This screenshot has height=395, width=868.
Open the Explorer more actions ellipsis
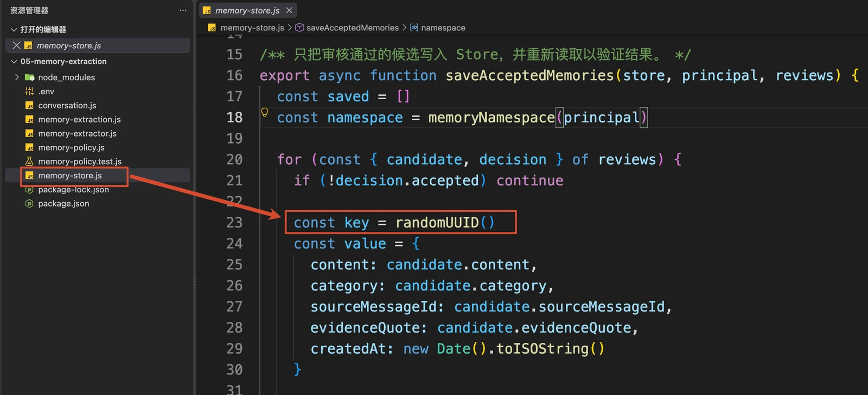point(183,10)
